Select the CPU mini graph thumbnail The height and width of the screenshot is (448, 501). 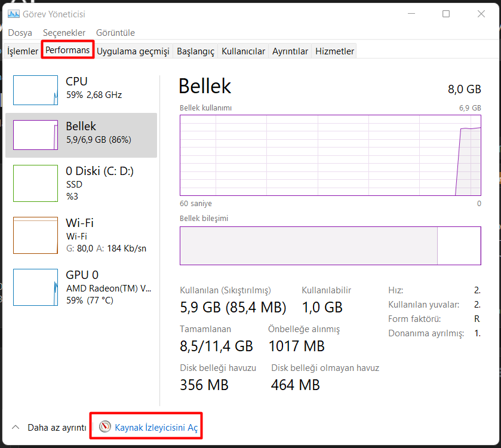[x=35, y=90]
